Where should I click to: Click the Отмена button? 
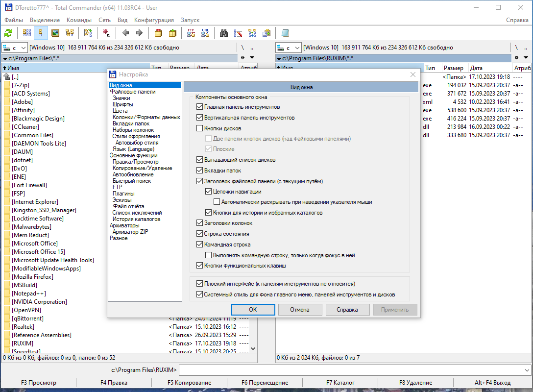[x=300, y=310]
